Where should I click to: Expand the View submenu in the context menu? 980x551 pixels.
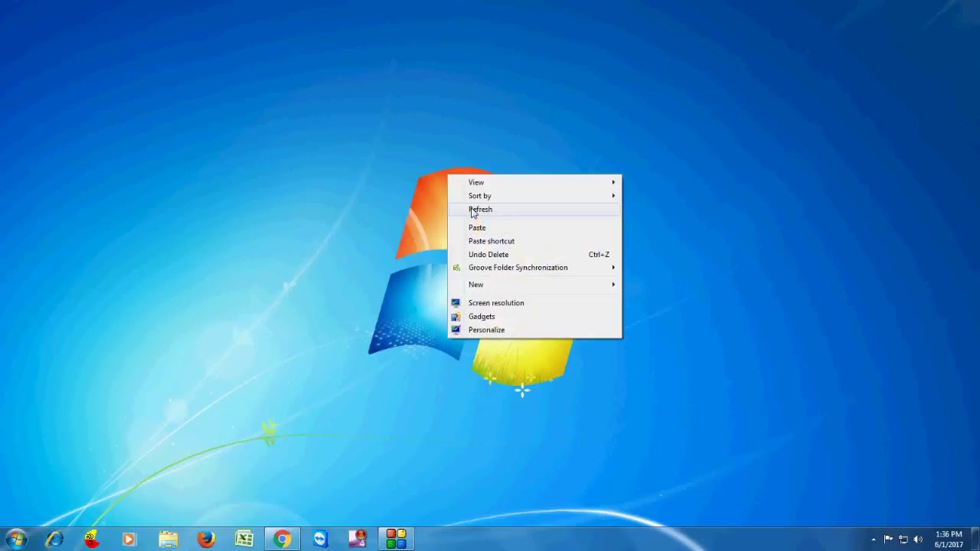tap(534, 182)
